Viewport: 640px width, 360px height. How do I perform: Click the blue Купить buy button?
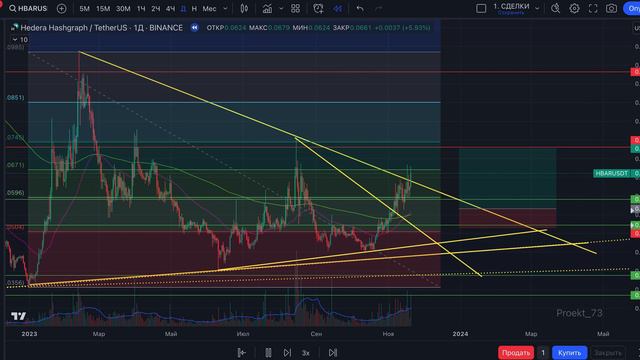tap(570, 353)
